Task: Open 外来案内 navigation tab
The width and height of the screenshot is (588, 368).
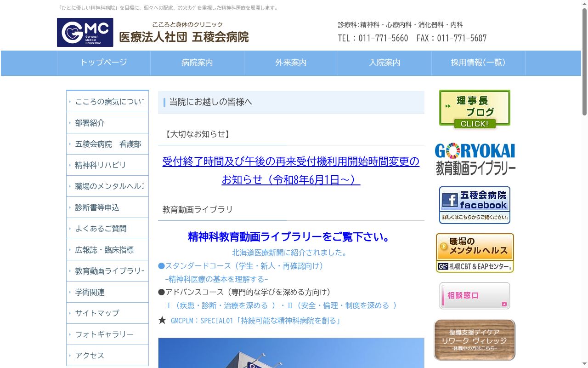Action: [x=291, y=63]
